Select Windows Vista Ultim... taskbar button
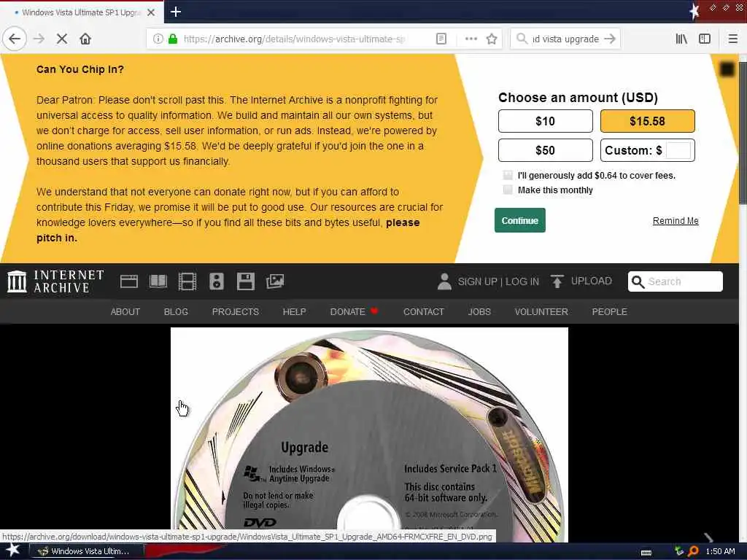 tap(87, 551)
